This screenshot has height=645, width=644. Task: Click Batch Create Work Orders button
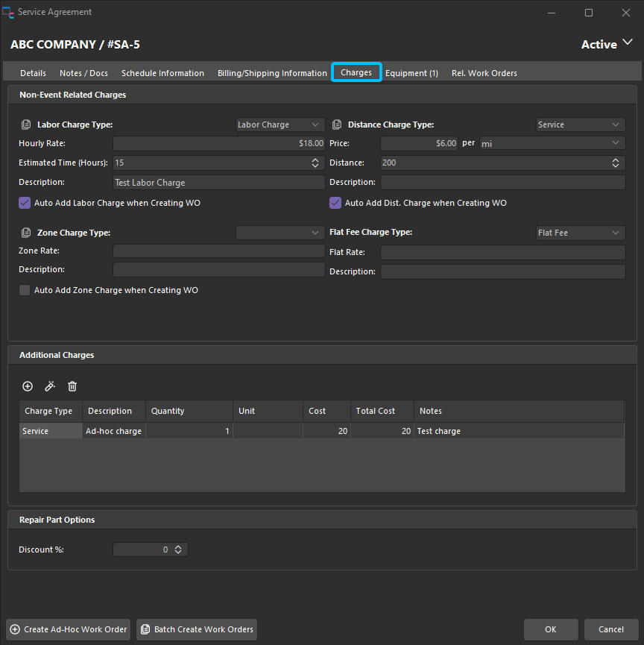click(x=197, y=629)
